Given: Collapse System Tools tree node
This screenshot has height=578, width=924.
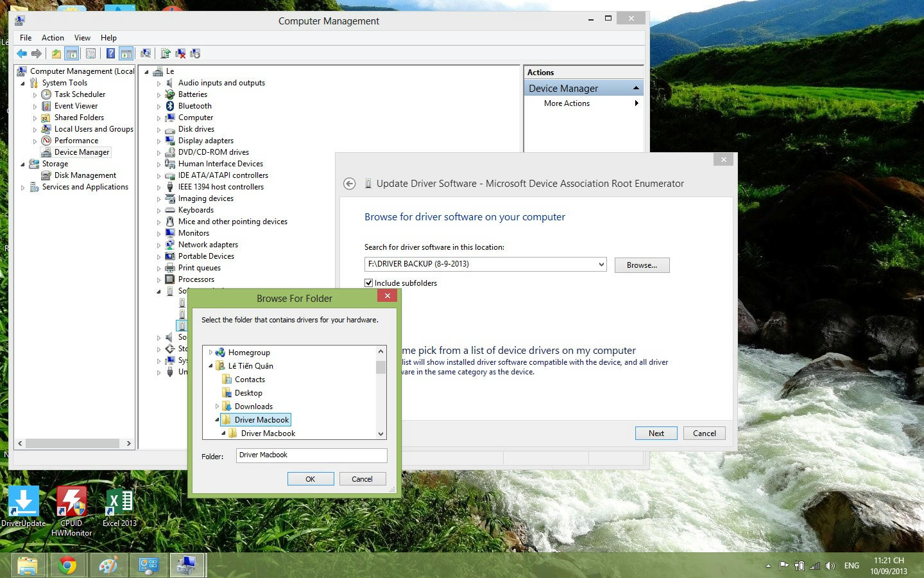Looking at the screenshot, I should pos(23,83).
